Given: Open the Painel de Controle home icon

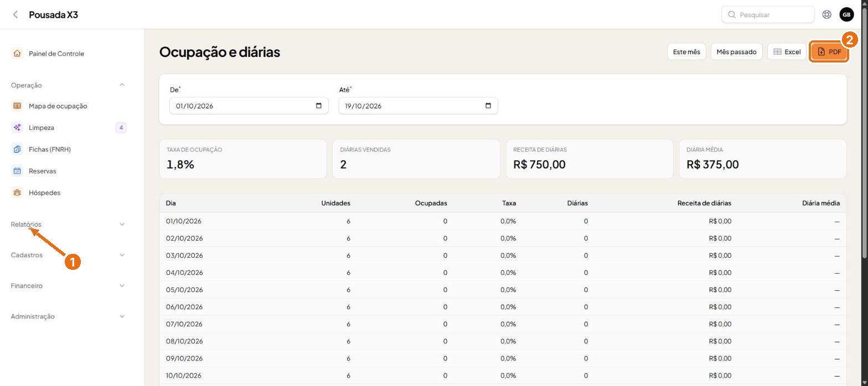Looking at the screenshot, I should tap(17, 54).
